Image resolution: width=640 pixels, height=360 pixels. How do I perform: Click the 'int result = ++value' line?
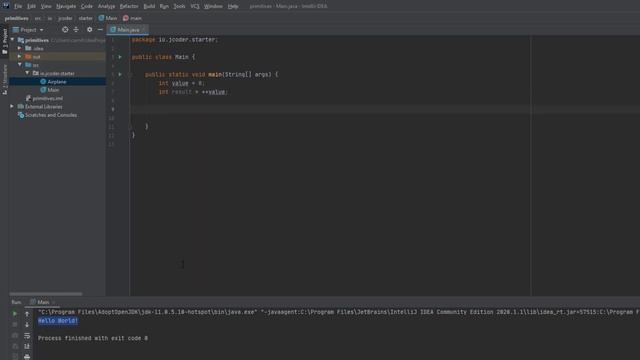click(193, 92)
